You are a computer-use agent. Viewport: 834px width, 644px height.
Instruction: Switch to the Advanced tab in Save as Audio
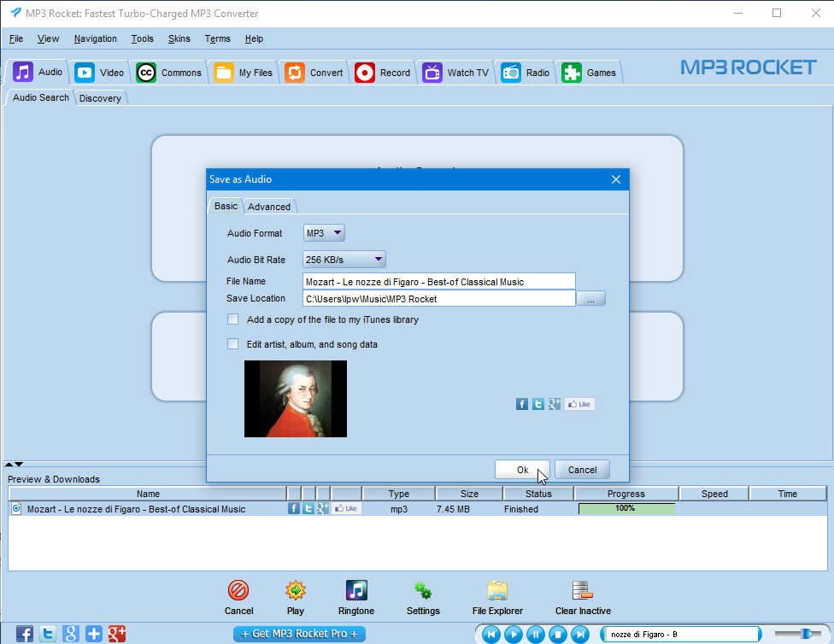pos(269,207)
